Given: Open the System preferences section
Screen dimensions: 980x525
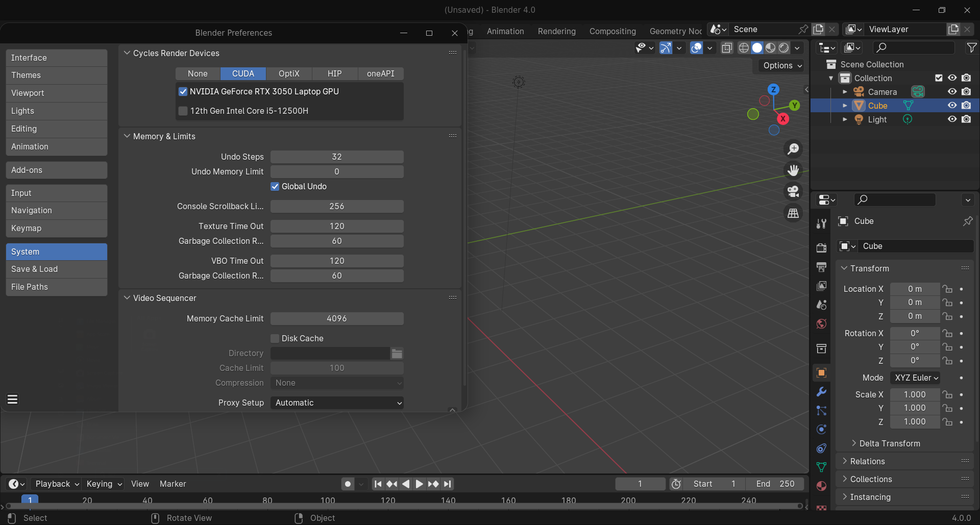Looking at the screenshot, I should click(x=57, y=252).
